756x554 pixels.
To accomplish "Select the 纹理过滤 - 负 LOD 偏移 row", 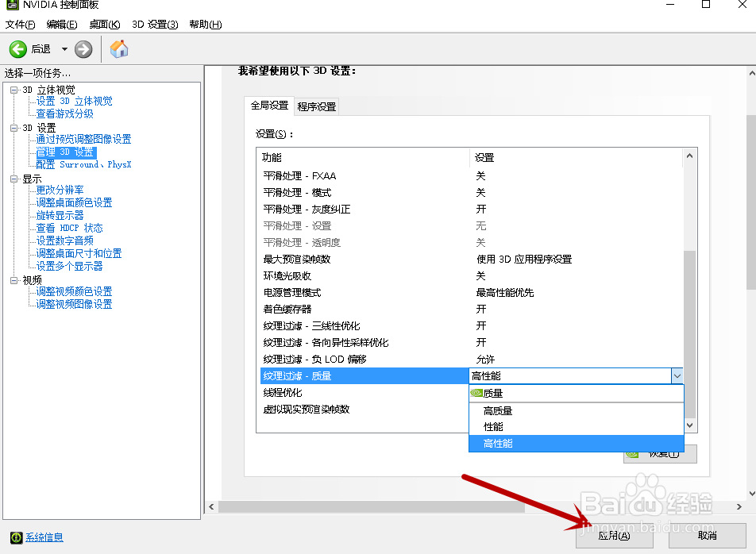I will click(x=471, y=360).
